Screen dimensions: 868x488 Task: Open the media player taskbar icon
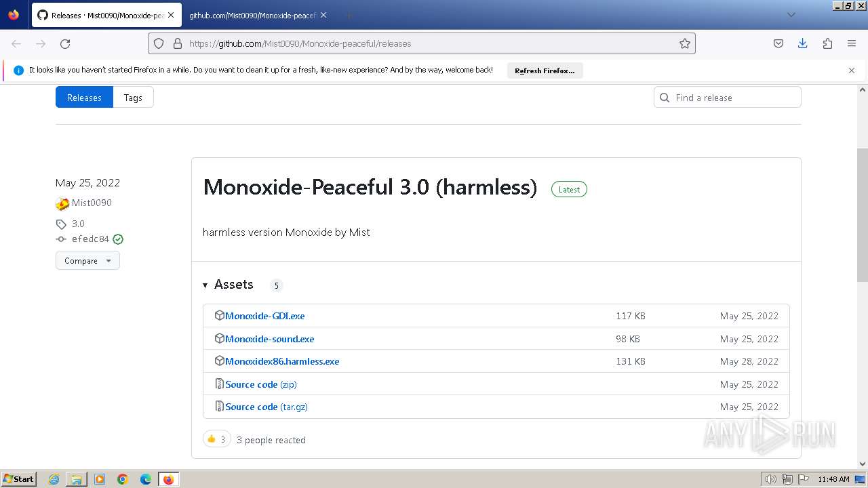pos(100,479)
